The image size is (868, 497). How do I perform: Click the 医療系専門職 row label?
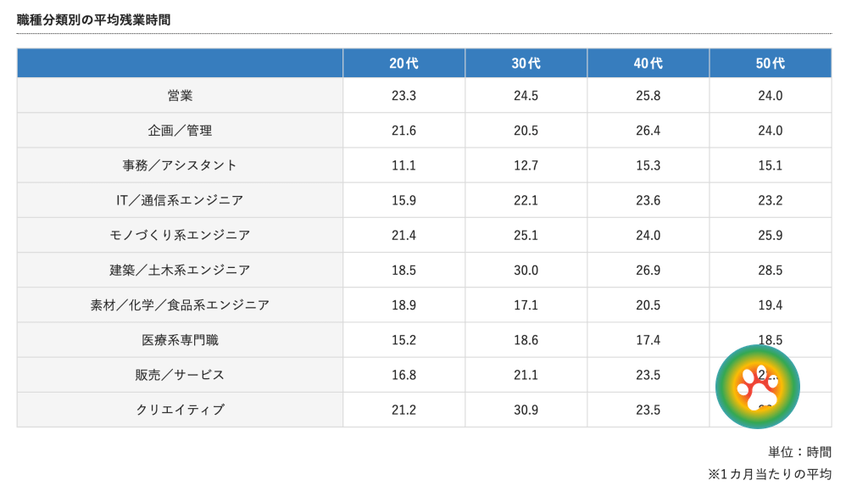[x=180, y=340]
